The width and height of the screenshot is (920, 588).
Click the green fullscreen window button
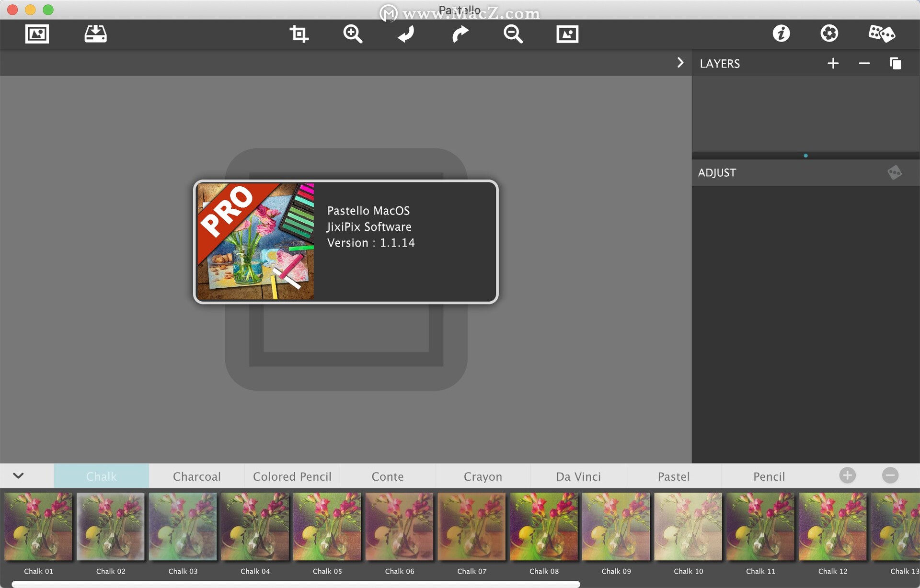(48, 10)
